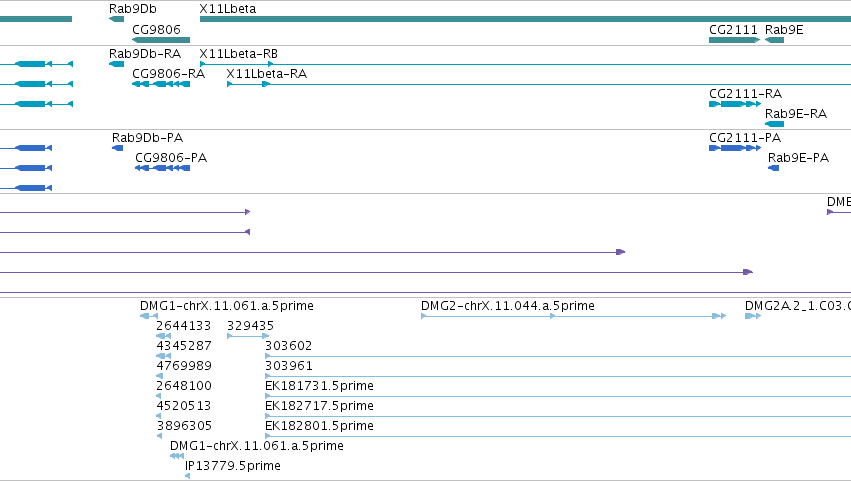
Task: Click the Rab9E gene glyph
Action: [774, 40]
